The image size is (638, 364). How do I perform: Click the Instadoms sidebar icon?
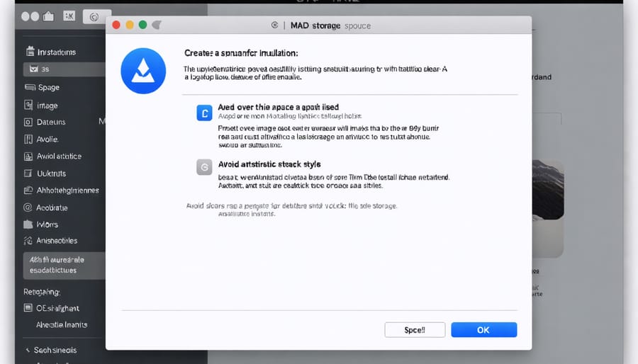pyautogui.click(x=30, y=52)
